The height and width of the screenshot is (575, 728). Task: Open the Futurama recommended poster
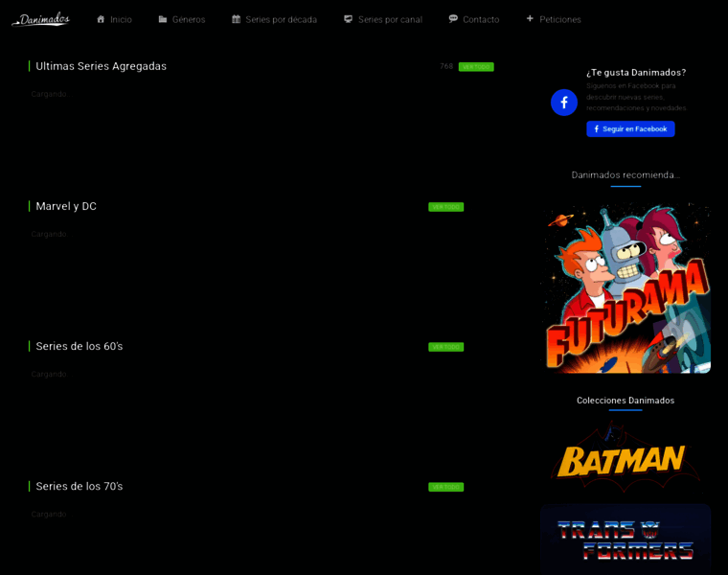pyautogui.click(x=626, y=288)
